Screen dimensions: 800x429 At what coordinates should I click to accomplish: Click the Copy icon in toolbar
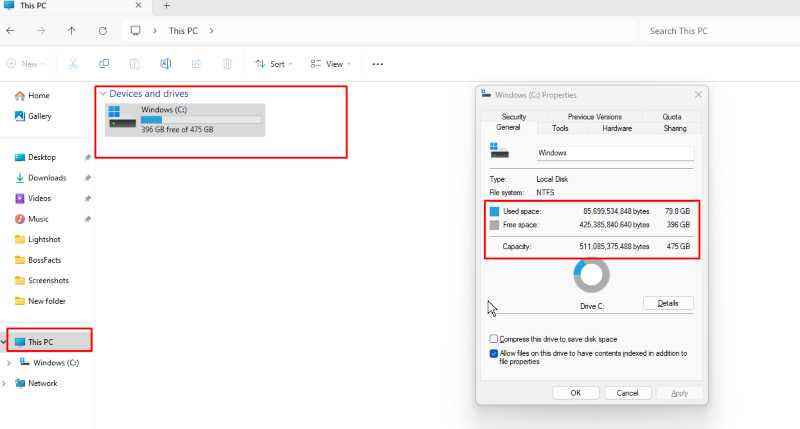tap(104, 64)
